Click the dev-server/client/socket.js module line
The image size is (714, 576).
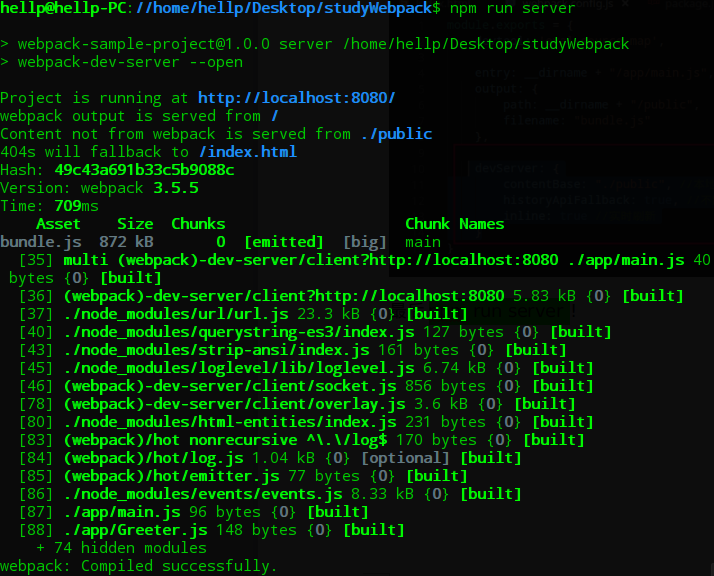tap(306, 386)
